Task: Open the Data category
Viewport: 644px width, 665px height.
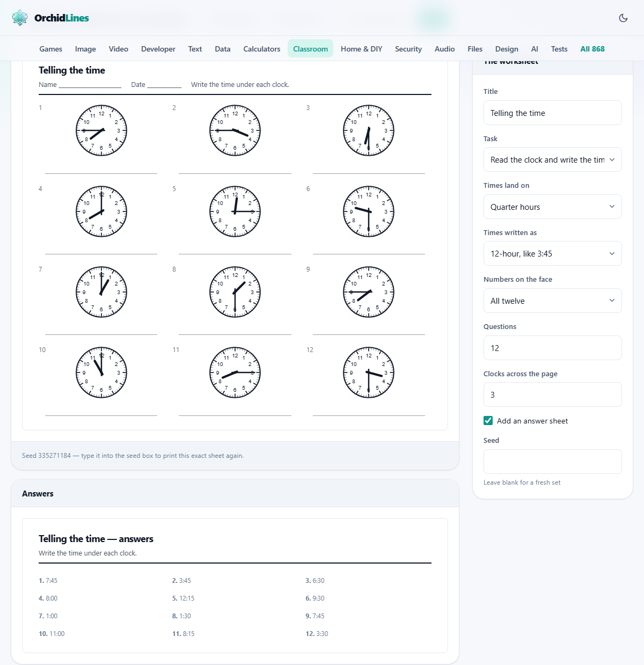Action: click(x=223, y=49)
